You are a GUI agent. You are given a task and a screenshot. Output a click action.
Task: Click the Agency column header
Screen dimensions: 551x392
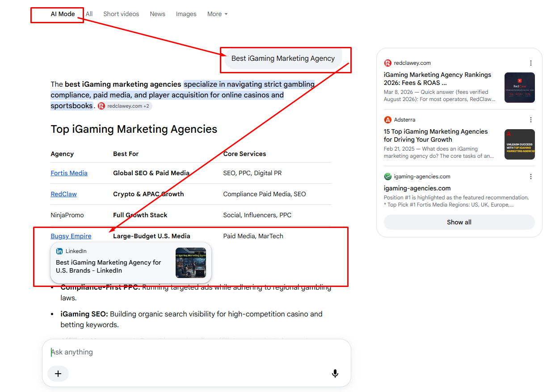coord(62,154)
